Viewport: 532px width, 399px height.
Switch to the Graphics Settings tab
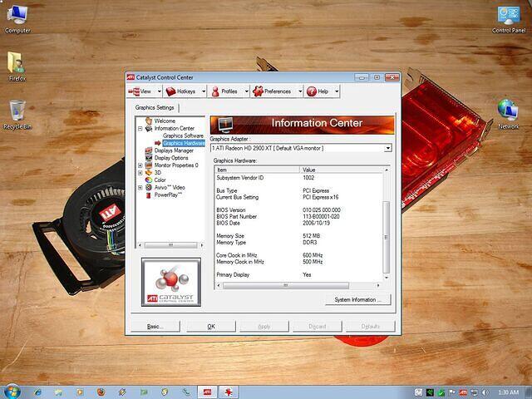click(155, 107)
